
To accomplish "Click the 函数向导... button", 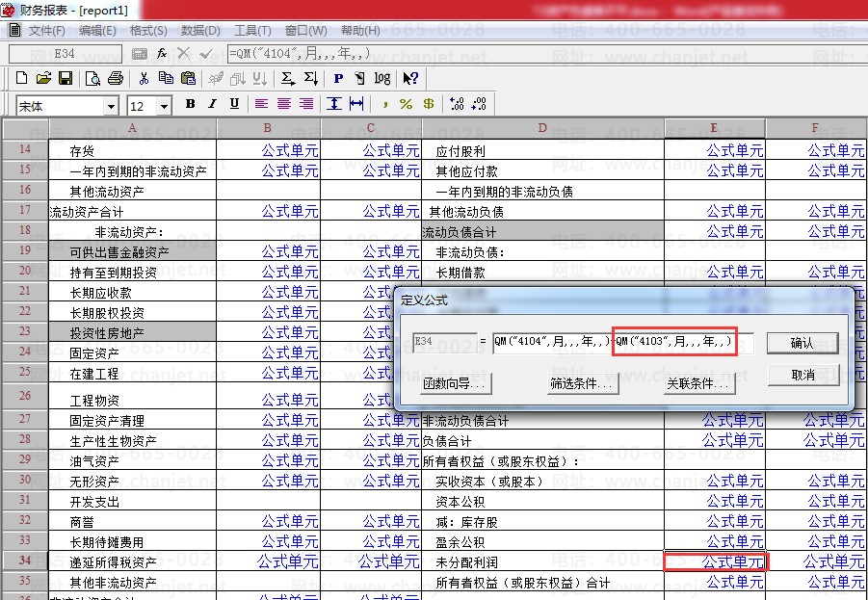I will click(x=456, y=384).
